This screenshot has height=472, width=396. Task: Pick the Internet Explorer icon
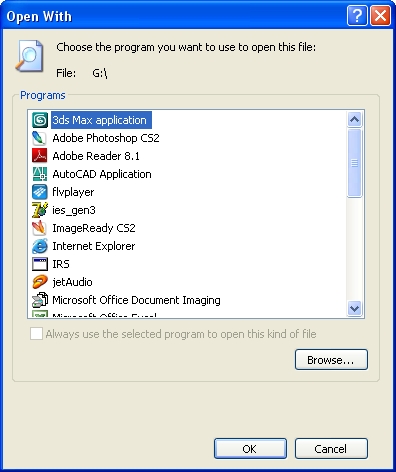click(x=40, y=246)
